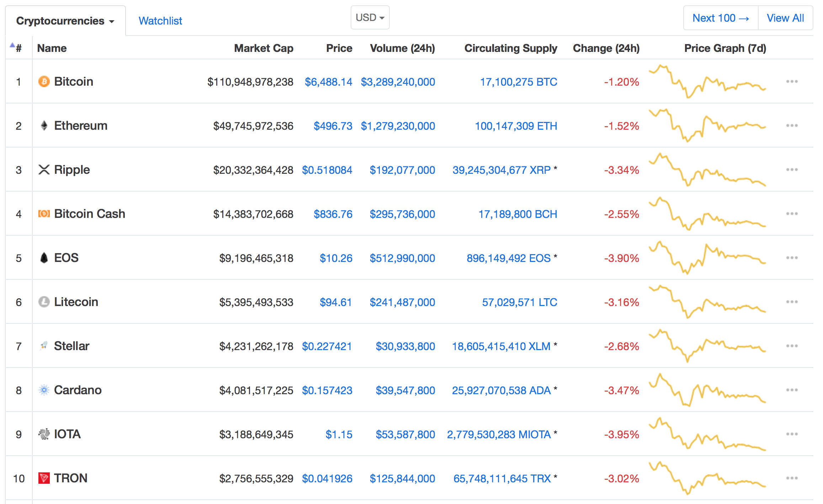This screenshot has width=823, height=504.
Task: Click the TRON red logo icon
Action: click(x=44, y=478)
